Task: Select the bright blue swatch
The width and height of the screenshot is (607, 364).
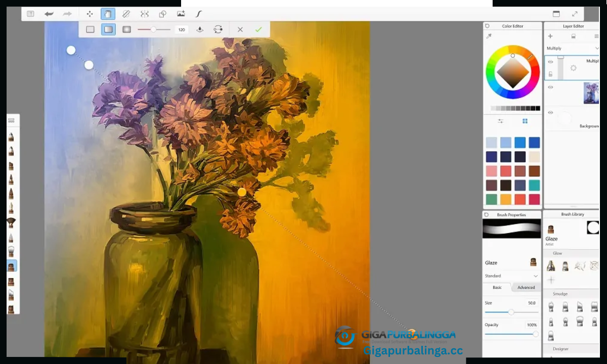Action: tap(520, 143)
